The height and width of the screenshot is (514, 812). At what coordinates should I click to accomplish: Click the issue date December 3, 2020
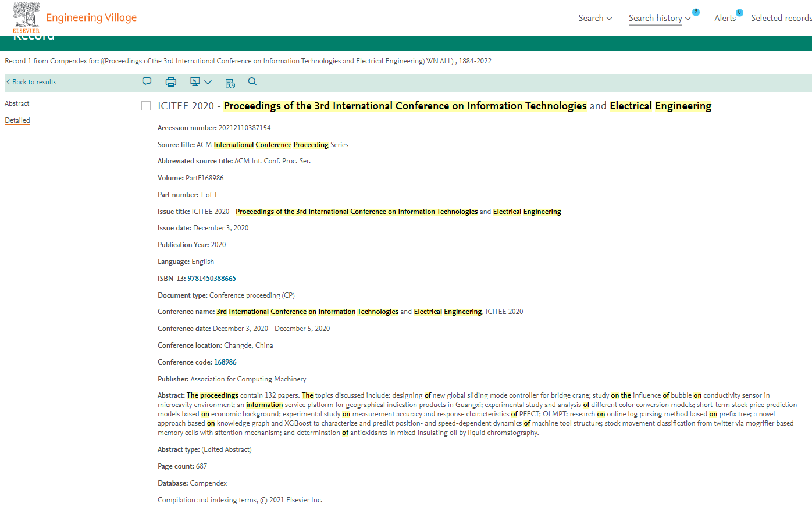pyautogui.click(x=220, y=228)
